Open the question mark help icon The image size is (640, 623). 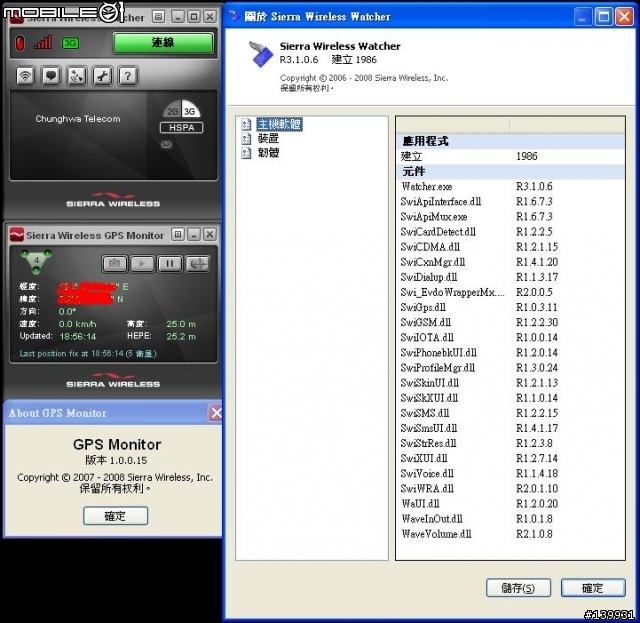[128, 76]
